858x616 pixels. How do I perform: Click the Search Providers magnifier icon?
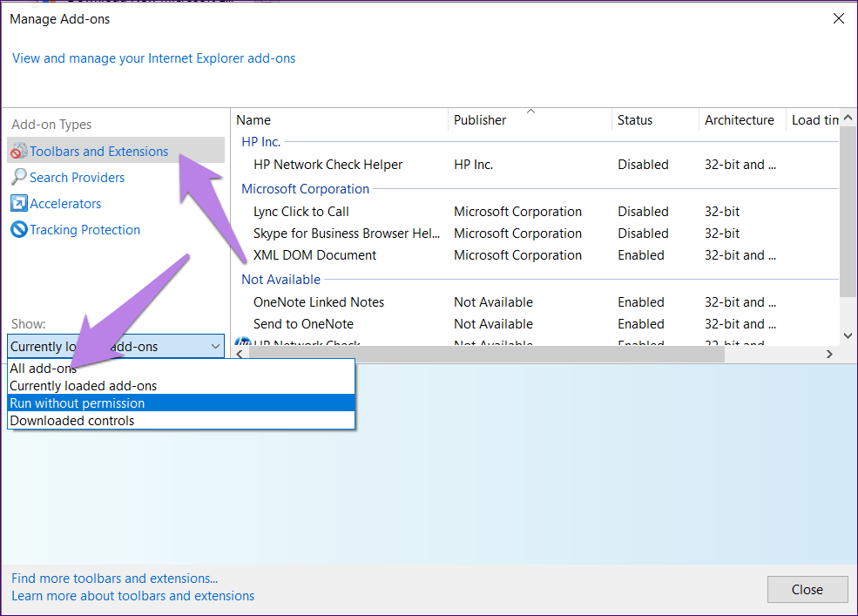click(18, 178)
